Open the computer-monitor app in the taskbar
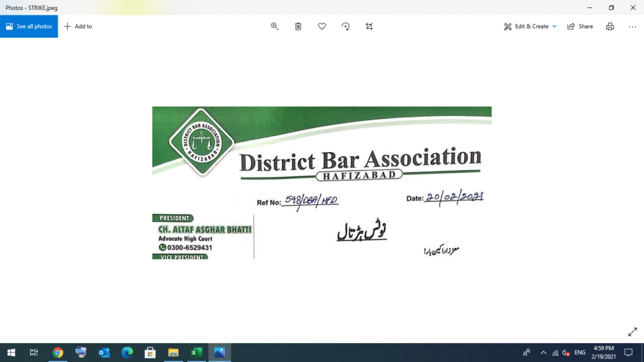This screenshot has height=362, width=644. point(81,353)
